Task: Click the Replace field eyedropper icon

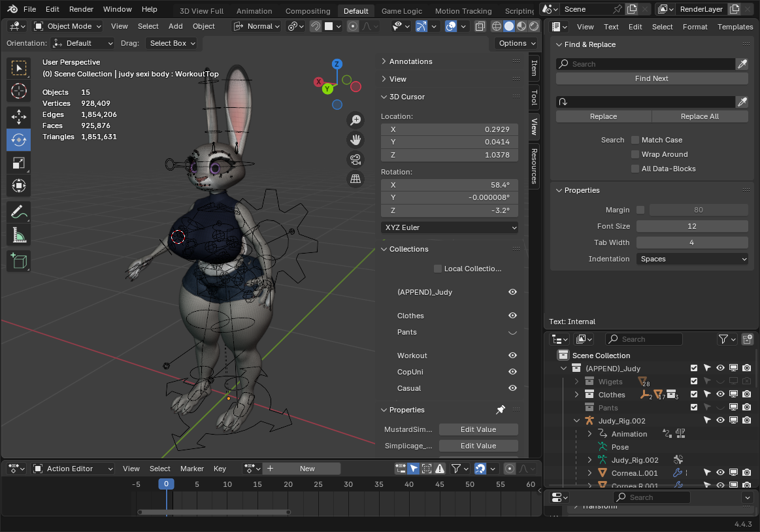Action: click(742, 102)
